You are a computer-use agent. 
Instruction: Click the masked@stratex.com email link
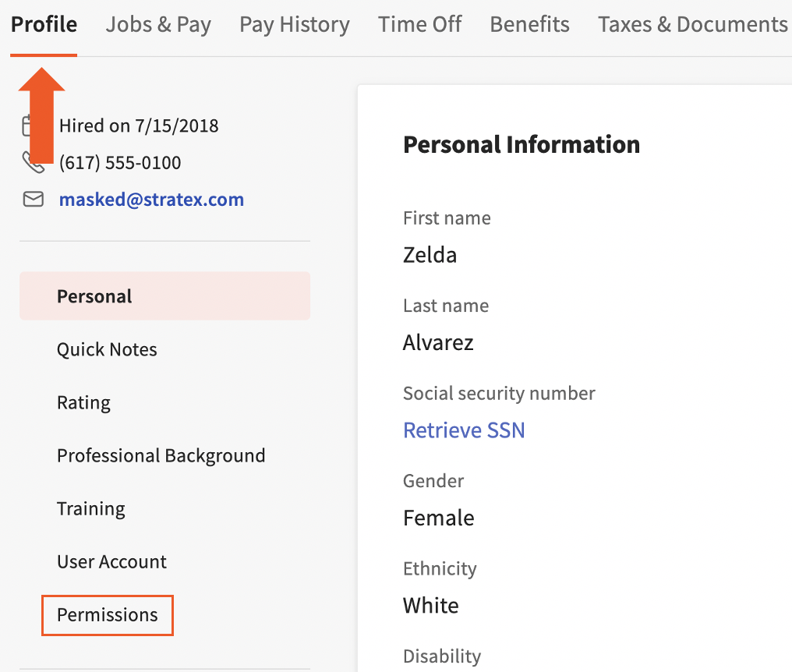coord(151,199)
